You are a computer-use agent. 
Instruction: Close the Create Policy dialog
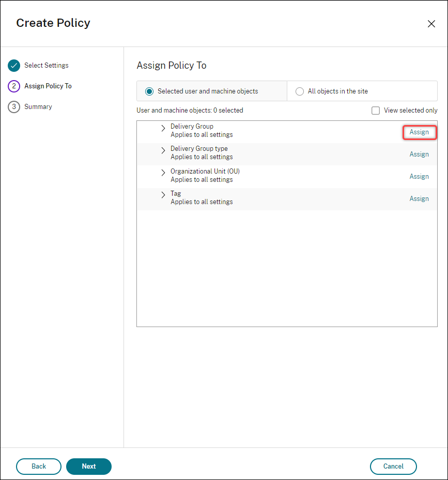point(431,24)
